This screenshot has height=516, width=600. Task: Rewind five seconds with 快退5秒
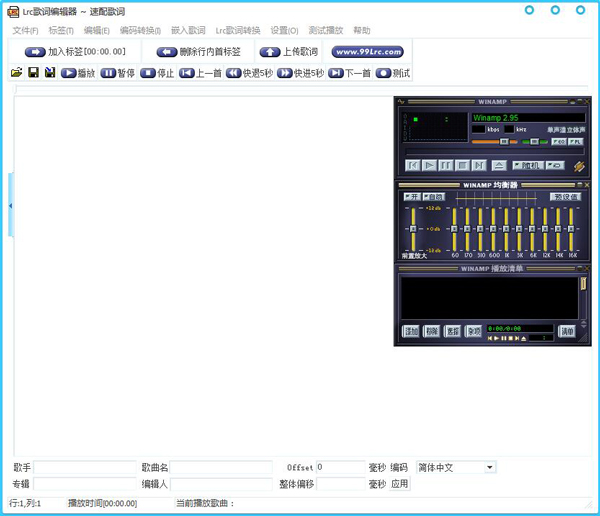pos(249,73)
